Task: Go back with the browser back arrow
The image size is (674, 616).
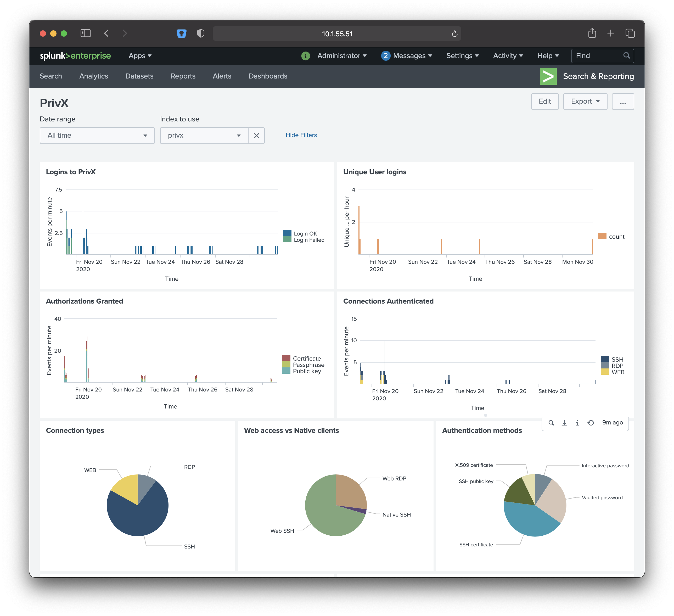Action: tap(107, 33)
